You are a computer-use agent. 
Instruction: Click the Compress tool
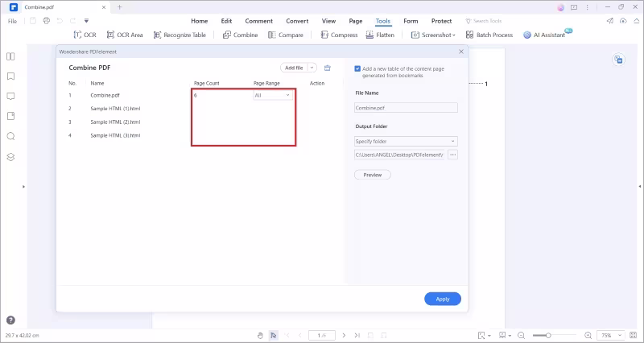coord(339,35)
